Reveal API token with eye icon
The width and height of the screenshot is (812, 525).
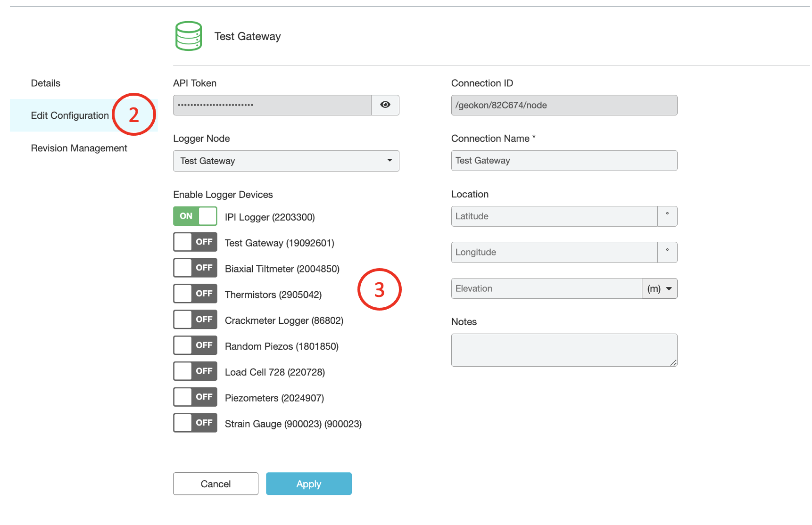point(385,105)
